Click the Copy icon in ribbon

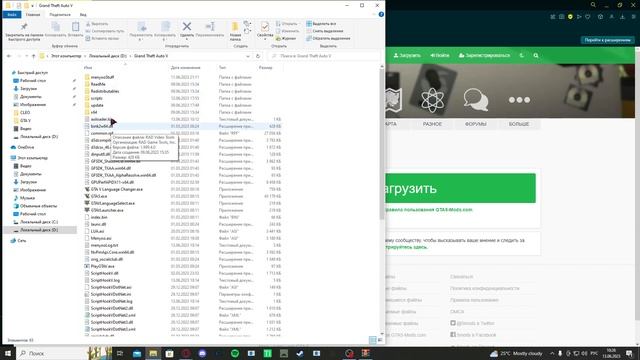click(56, 27)
